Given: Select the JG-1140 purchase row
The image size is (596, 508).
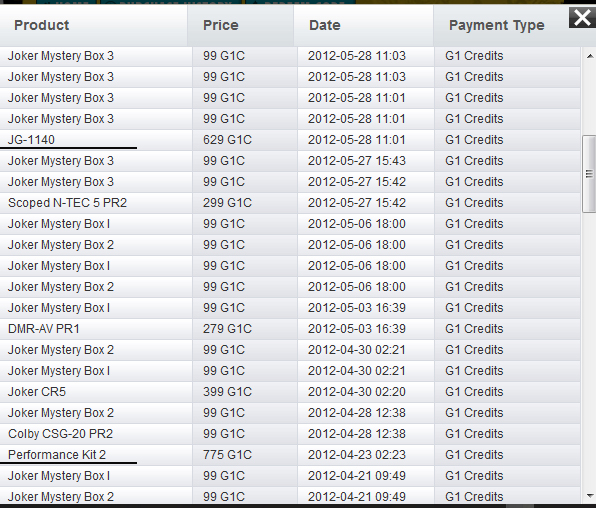Looking at the screenshot, I should [290, 140].
